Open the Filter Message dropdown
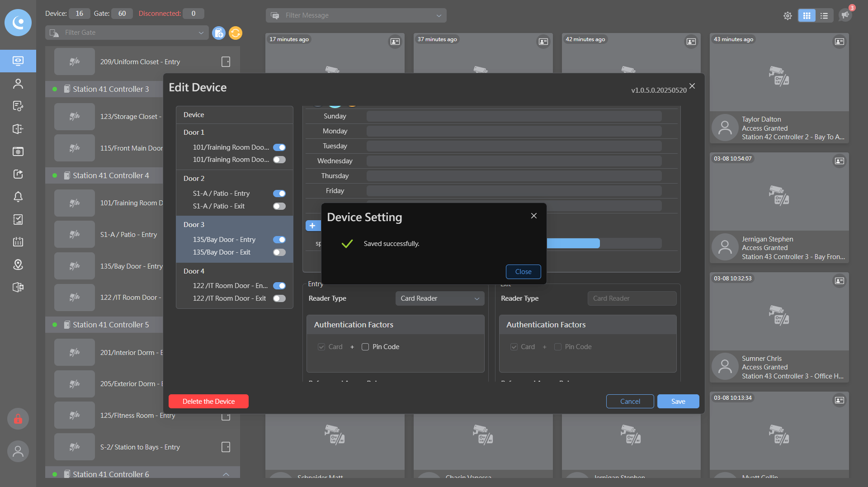 356,15
